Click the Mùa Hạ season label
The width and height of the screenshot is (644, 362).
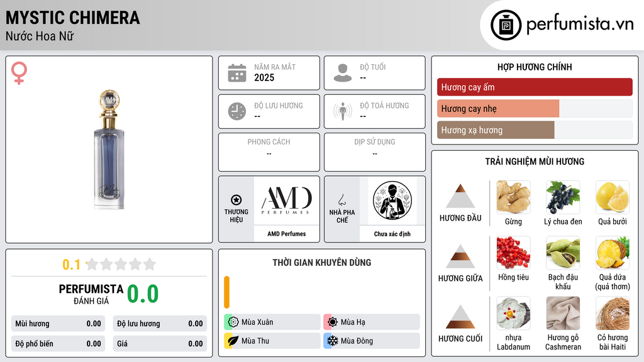[353, 322]
